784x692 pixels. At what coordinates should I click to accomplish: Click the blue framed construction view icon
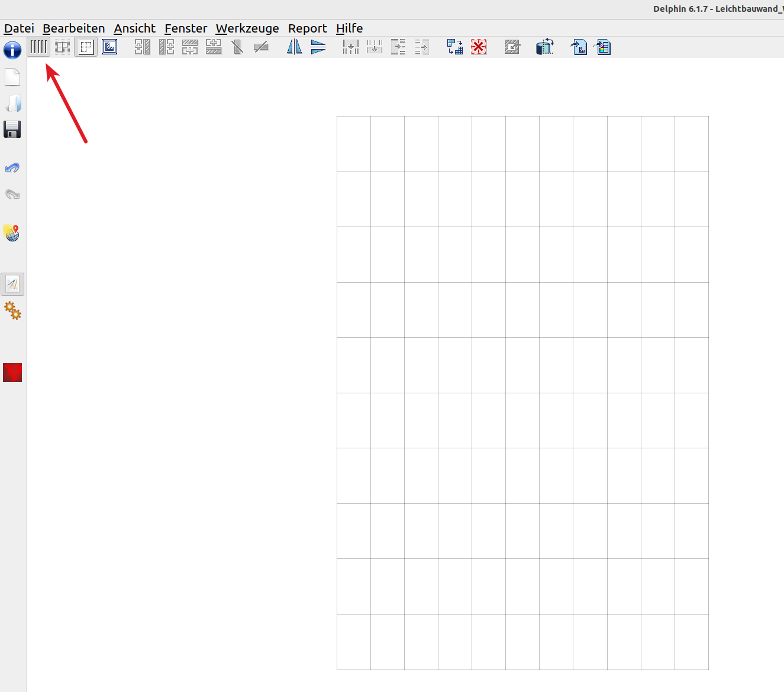coord(109,47)
